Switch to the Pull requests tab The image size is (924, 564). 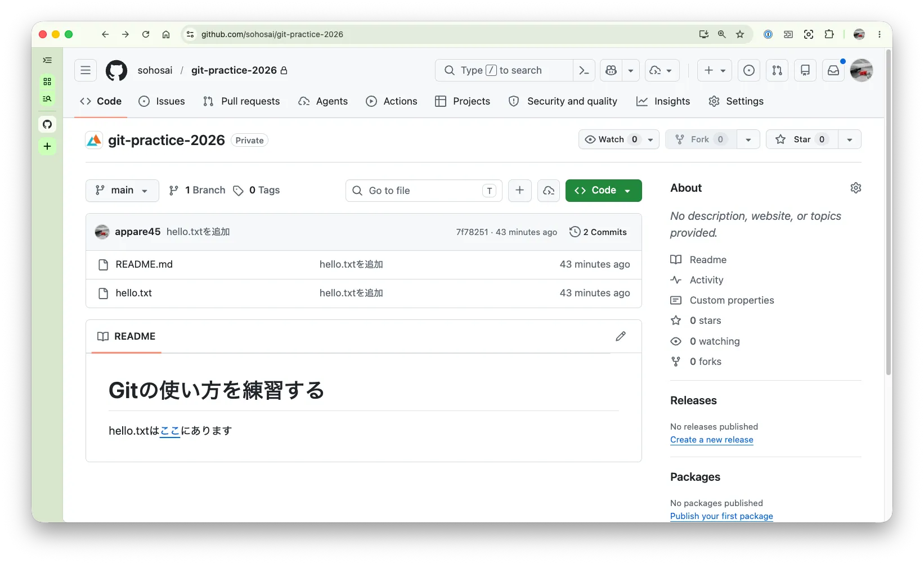(x=241, y=101)
